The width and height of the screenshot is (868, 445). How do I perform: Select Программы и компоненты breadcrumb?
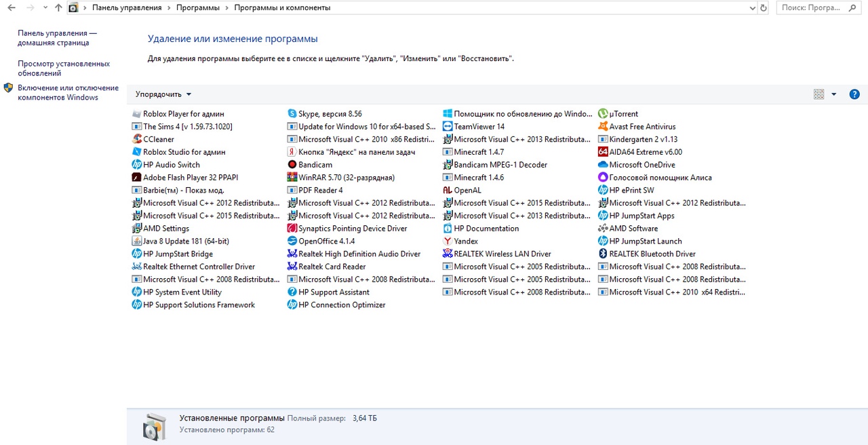[x=282, y=8]
